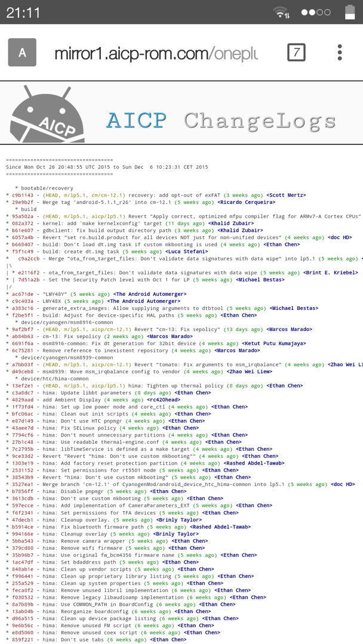Select author name Luca Stefani
Viewport: 363px width, 644px height.
(x=187, y=252)
